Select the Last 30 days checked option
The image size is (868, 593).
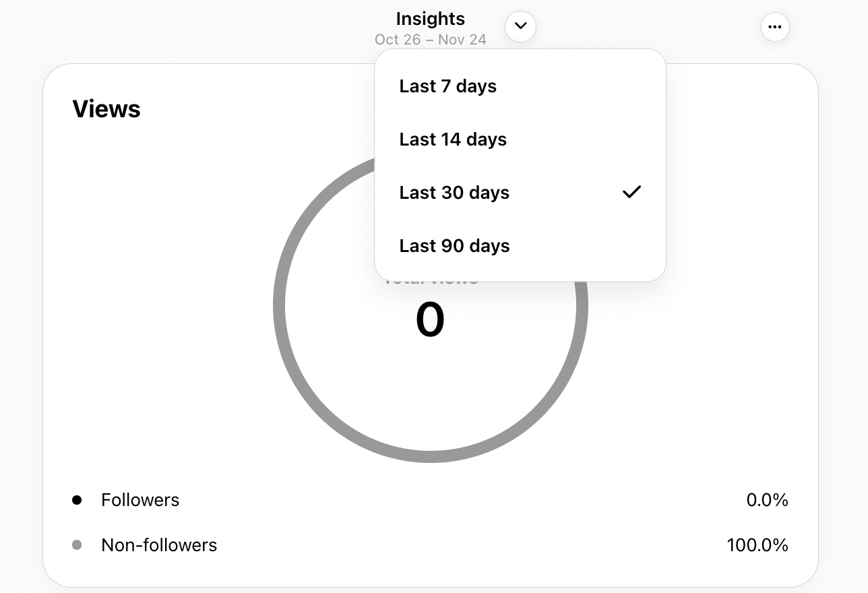pos(454,193)
